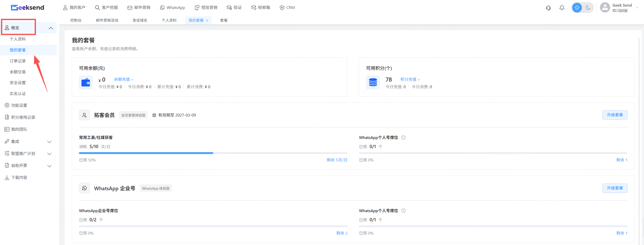Switch to dark mode with moon toggle

tap(588, 8)
